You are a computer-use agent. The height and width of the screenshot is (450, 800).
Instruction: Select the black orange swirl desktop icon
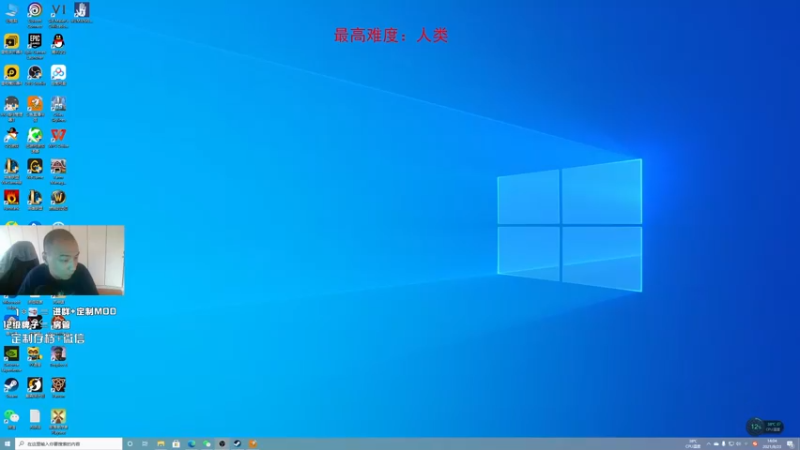click(35, 386)
